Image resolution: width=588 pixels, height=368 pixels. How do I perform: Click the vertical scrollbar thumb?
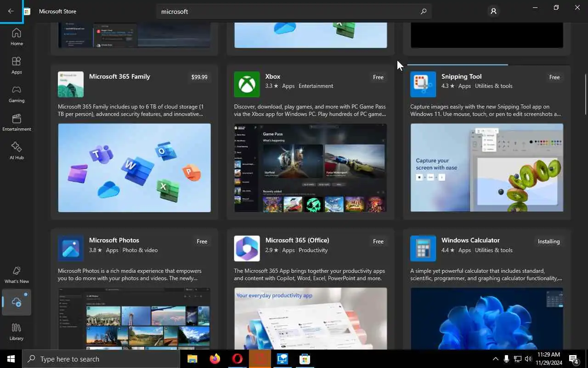pyautogui.click(x=585, y=94)
